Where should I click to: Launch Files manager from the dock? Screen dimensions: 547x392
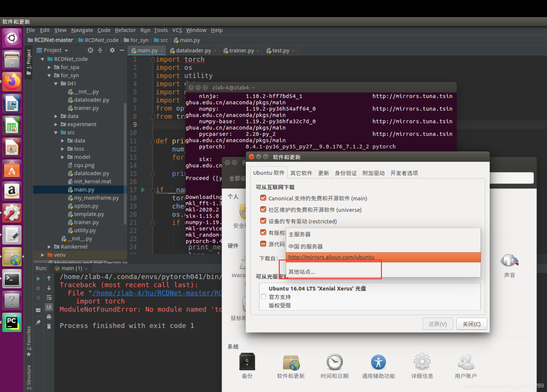pos(12,60)
